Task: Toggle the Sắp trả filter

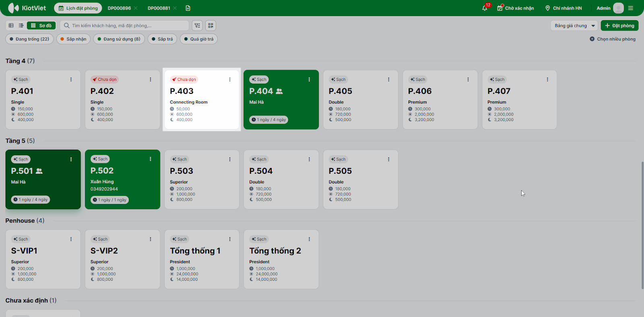Action: tap(162, 39)
